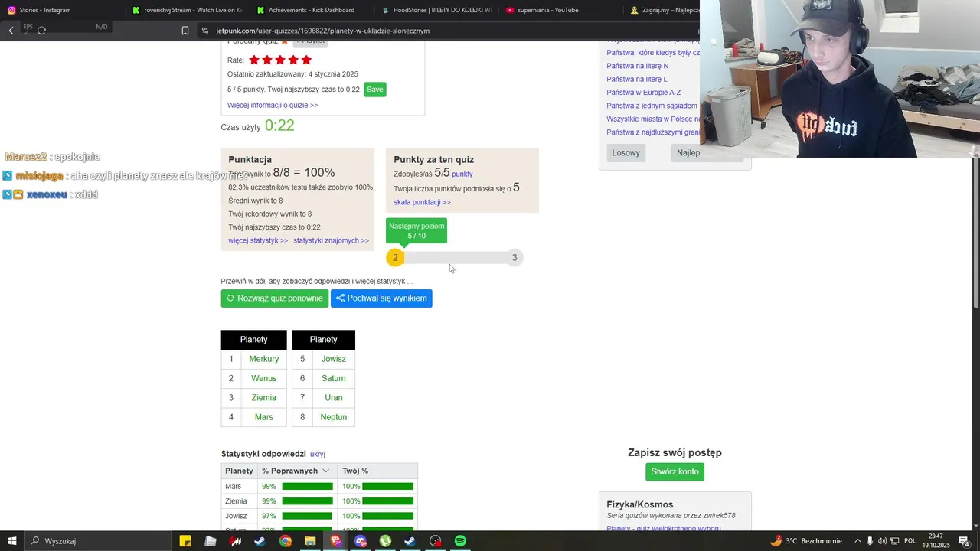This screenshot has height=551, width=980.
Task: Open site settings icon in the address bar
Action: click(x=204, y=31)
